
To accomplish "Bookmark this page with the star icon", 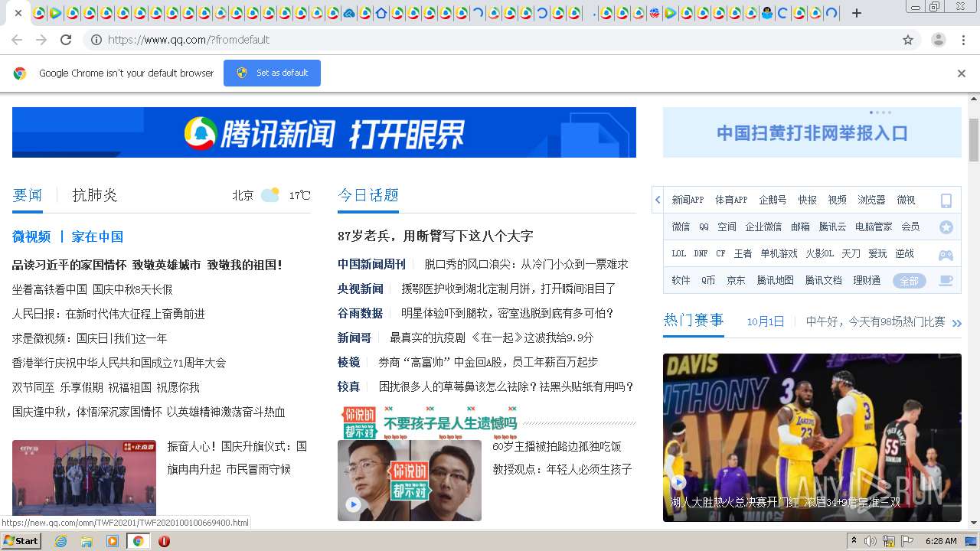I will coord(908,40).
